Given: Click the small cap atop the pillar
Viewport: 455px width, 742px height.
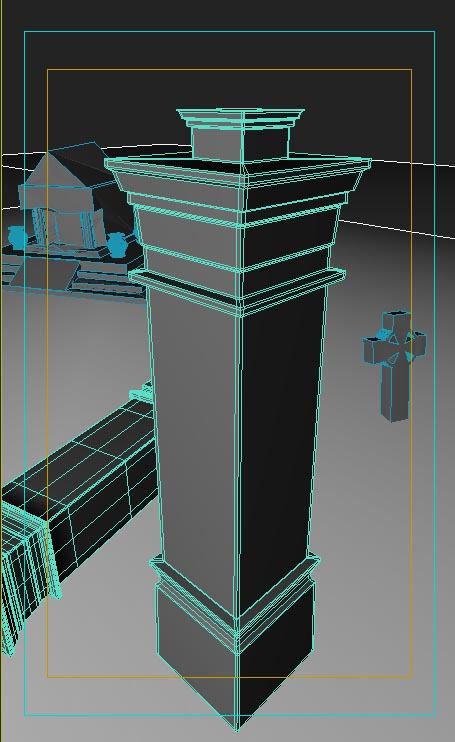Looking at the screenshot, I should tap(240, 134).
